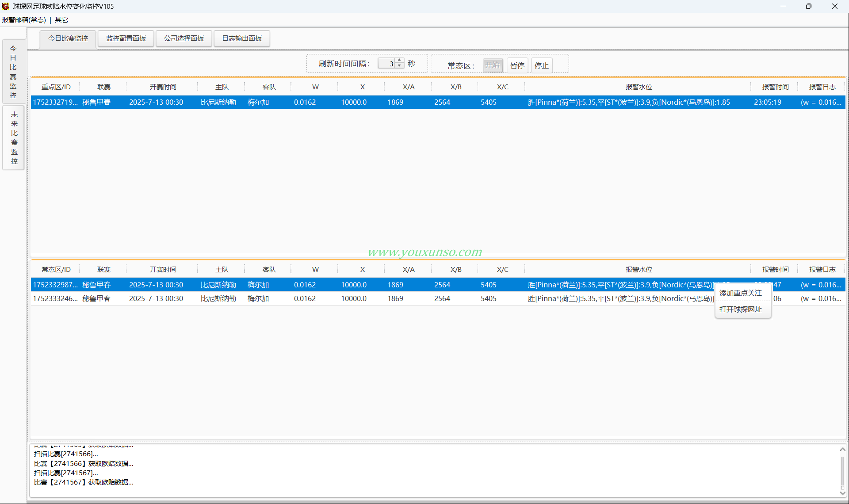Click 常态区/ID column header
Viewport: 849px width, 504px height.
pyautogui.click(x=56, y=270)
